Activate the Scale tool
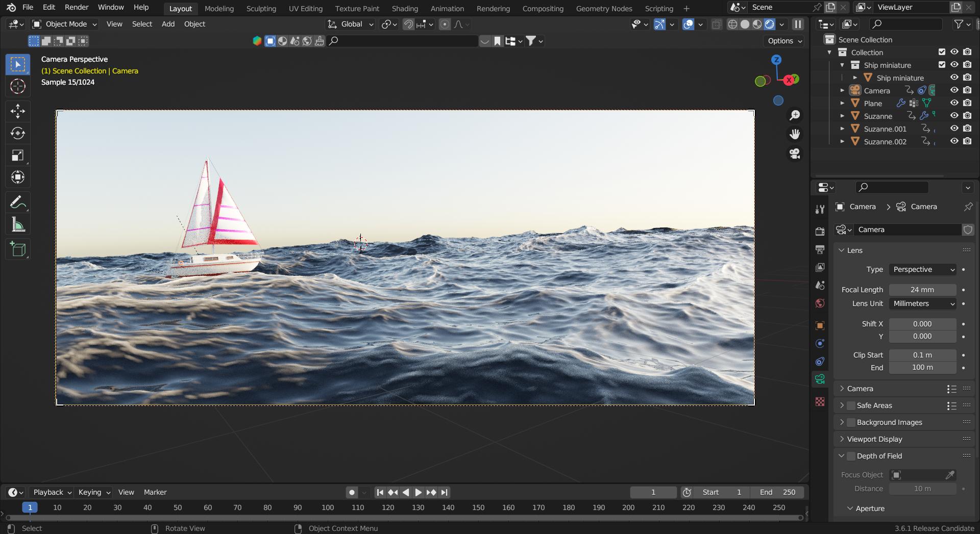980x534 pixels. coord(18,156)
